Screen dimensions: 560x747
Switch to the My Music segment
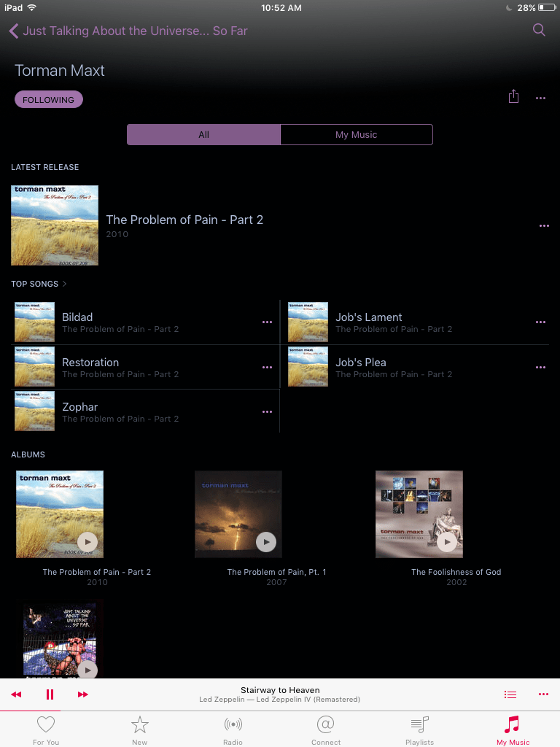(x=356, y=134)
